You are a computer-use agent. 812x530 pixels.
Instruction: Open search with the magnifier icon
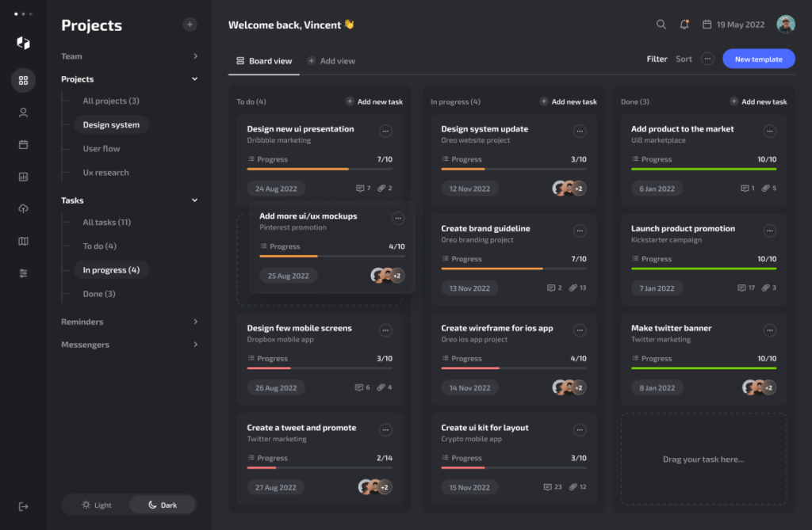click(661, 25)
